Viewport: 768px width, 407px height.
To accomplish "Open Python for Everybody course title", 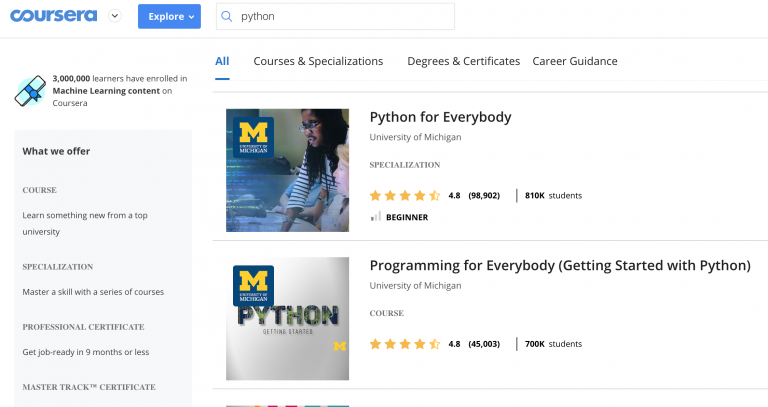I will coord(440,117).
